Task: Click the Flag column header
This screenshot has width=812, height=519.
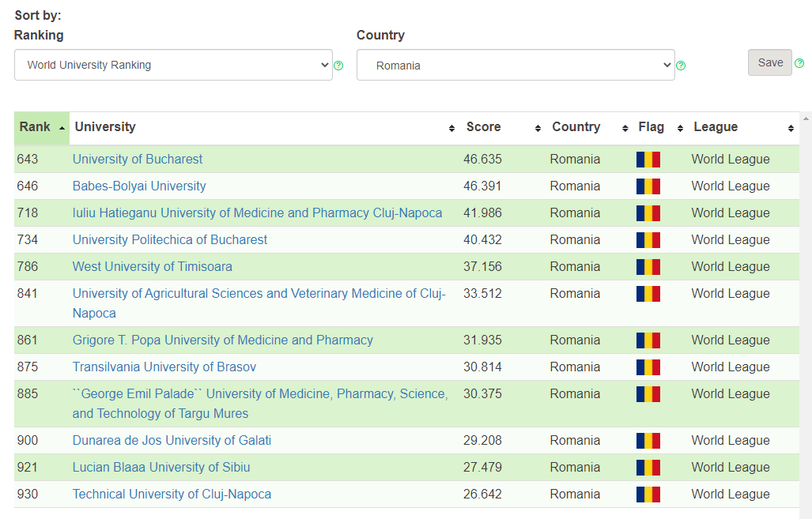Action: (x=651, y=127)
